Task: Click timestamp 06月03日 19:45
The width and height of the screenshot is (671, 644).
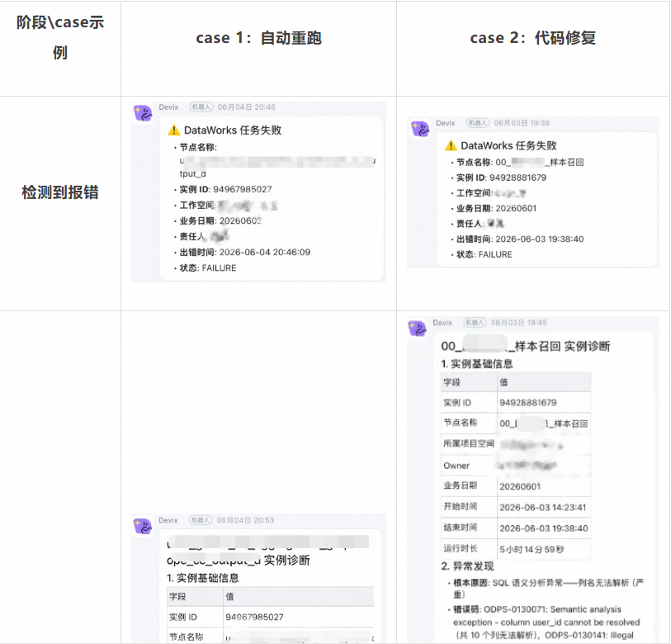Action: [518, 323]
